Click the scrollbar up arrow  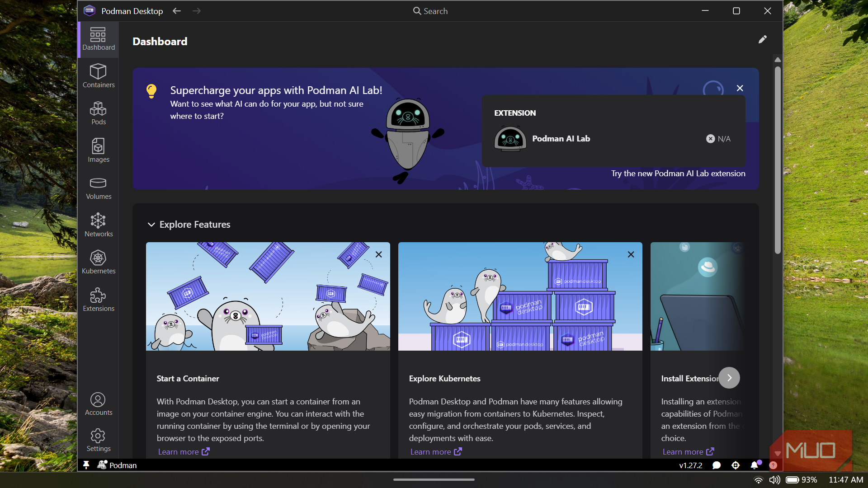point(778,60)
